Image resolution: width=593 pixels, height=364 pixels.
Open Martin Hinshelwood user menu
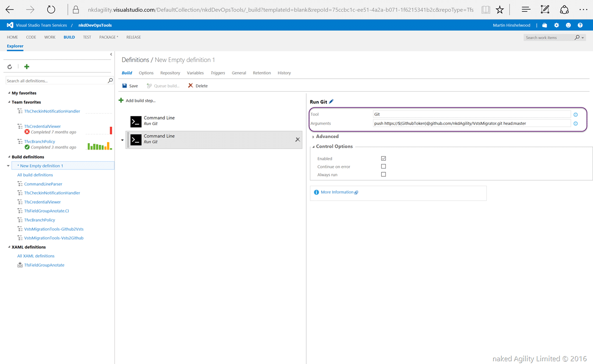(511, 25)
